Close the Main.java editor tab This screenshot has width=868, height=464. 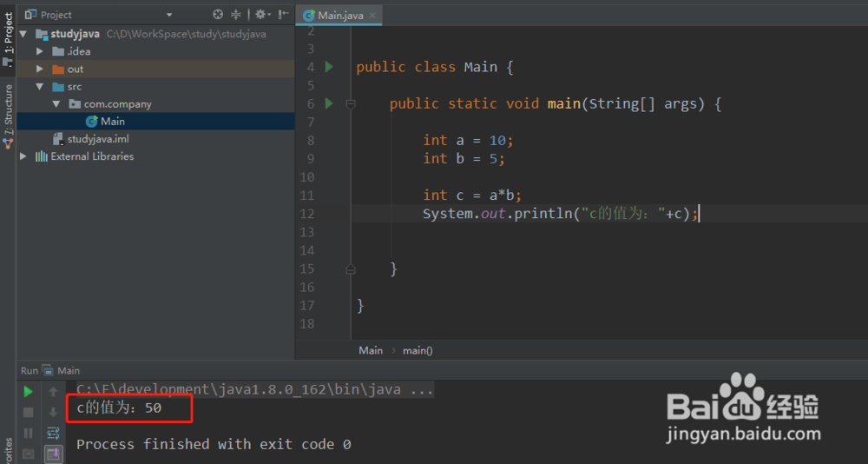click(x=372, y=16)
